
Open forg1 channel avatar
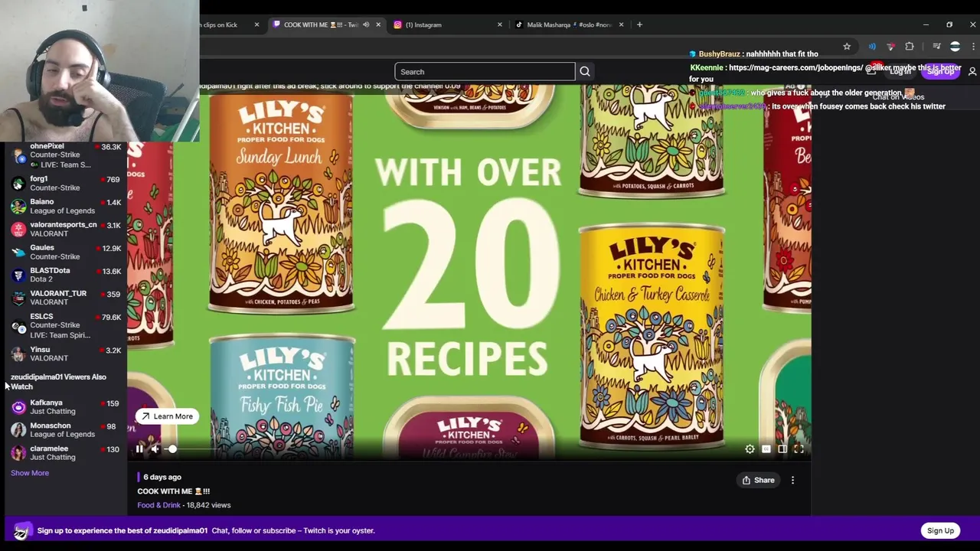18,184
